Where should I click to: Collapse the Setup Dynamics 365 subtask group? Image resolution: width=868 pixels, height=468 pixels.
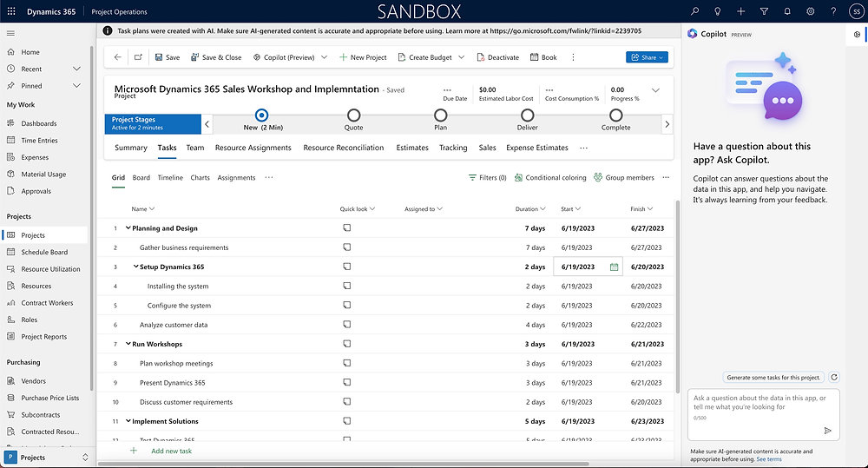pyautogui.click(x=135, y=267)
